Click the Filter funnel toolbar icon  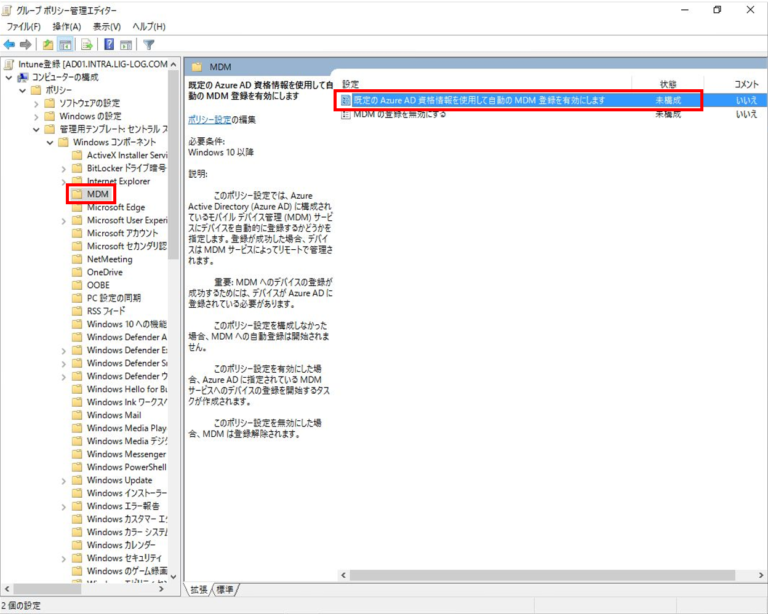[x=148, y=45]
